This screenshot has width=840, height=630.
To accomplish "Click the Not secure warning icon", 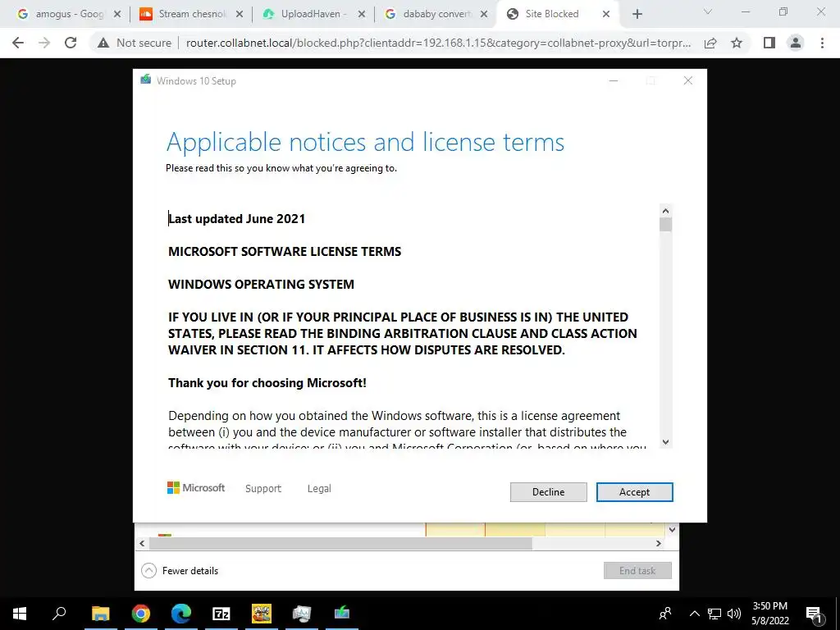I will pos(103,43).
